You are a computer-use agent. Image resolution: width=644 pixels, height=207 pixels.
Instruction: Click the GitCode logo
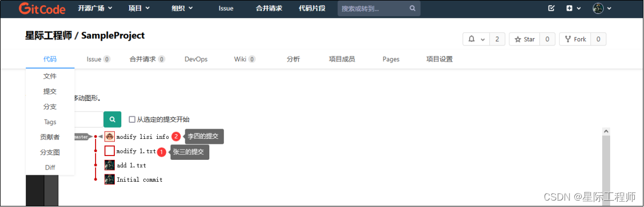42,9
